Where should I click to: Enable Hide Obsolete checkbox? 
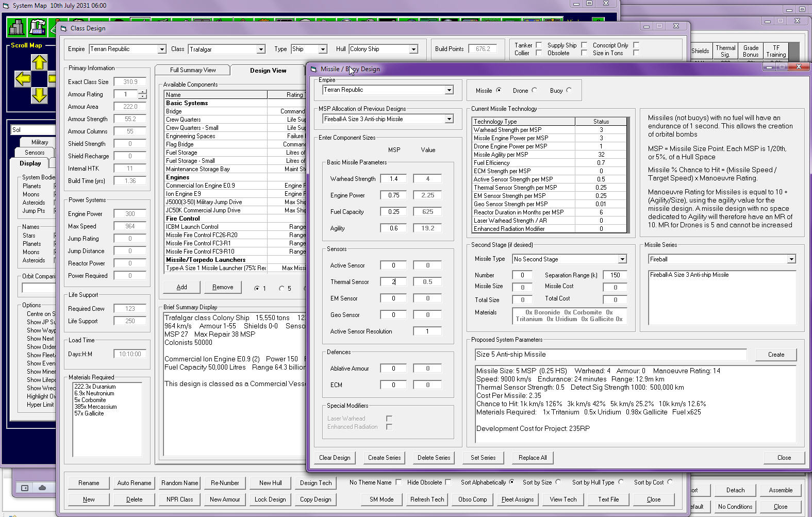click(449, 482)
